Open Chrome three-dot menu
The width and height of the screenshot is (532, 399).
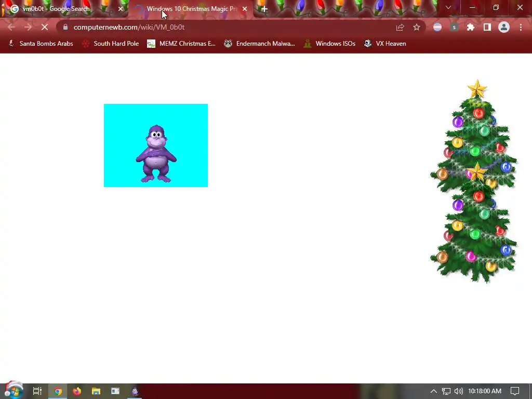[521, 27]
